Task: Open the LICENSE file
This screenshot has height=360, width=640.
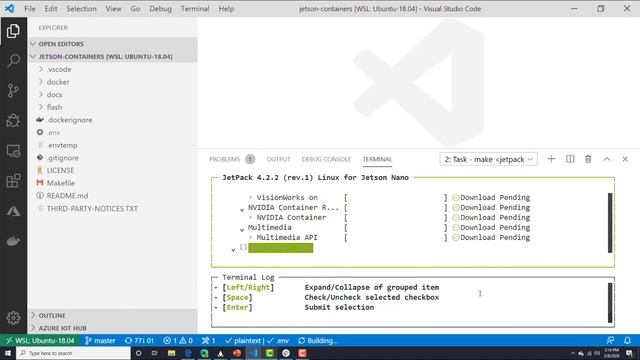Action: click(x=113, y=171)
